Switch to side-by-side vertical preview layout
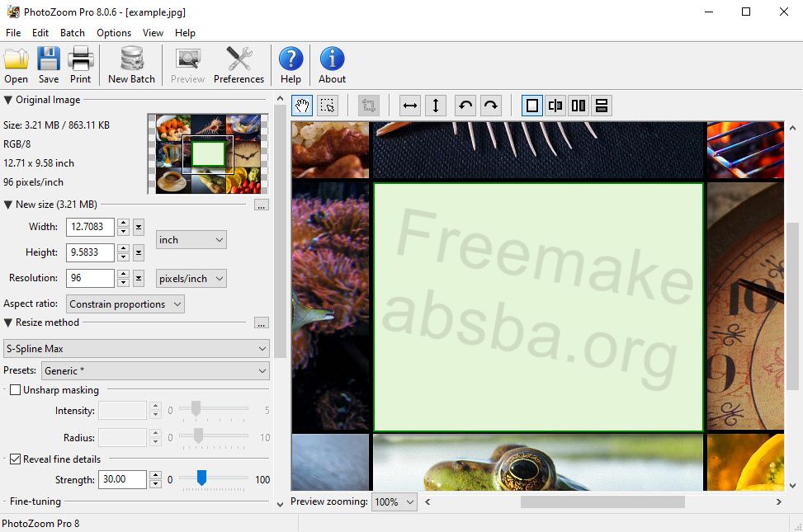 [x=579, y=106]
